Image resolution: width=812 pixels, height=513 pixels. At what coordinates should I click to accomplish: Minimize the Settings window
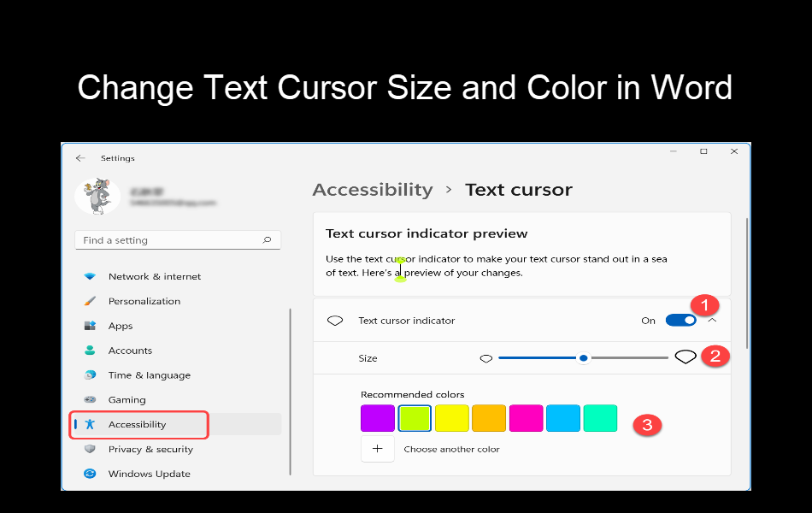[674, 151]
